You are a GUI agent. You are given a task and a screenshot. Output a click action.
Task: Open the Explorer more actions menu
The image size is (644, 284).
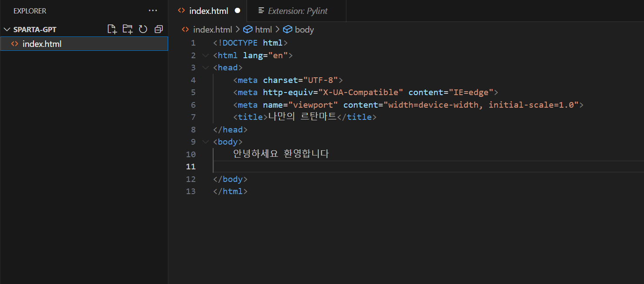click(153, 10)
